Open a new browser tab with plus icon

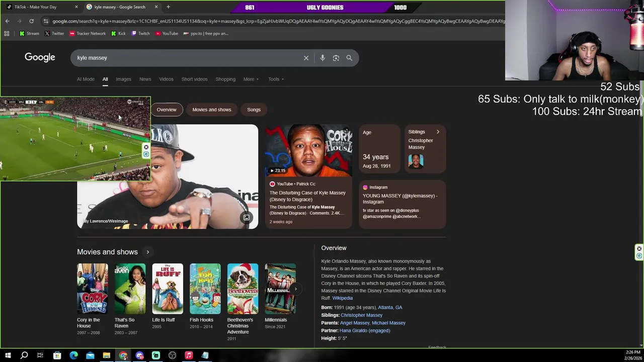pos(168,7)
